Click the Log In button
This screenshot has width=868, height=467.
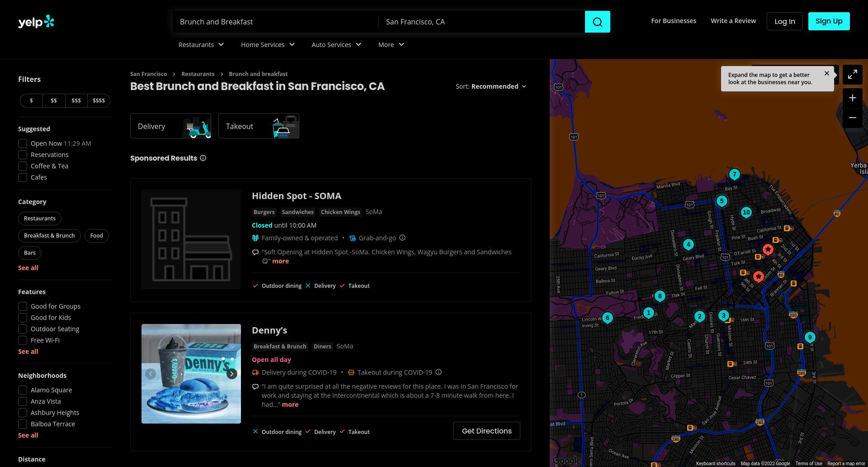pos(784,21)
